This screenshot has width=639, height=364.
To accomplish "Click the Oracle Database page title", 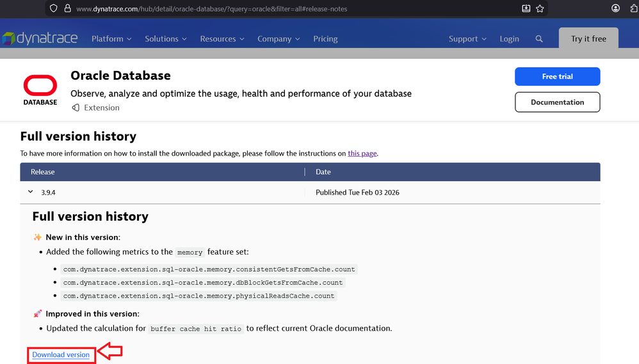I will point(120,75).
